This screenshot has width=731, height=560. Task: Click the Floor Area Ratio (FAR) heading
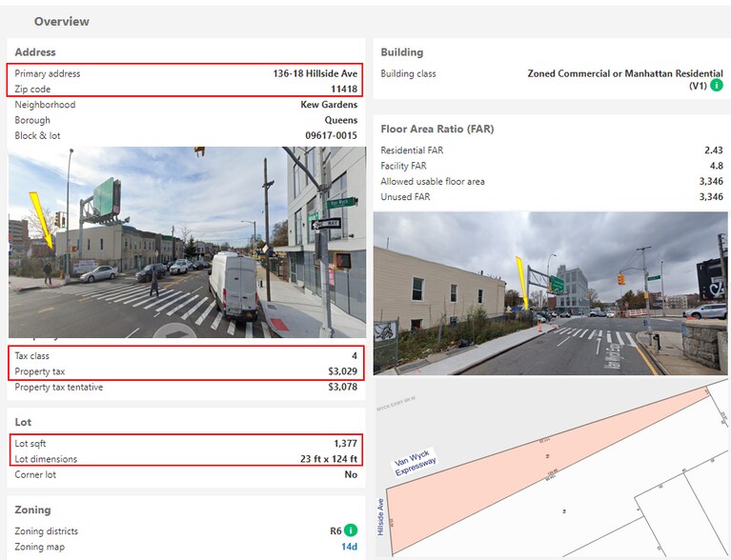(437, 129)
